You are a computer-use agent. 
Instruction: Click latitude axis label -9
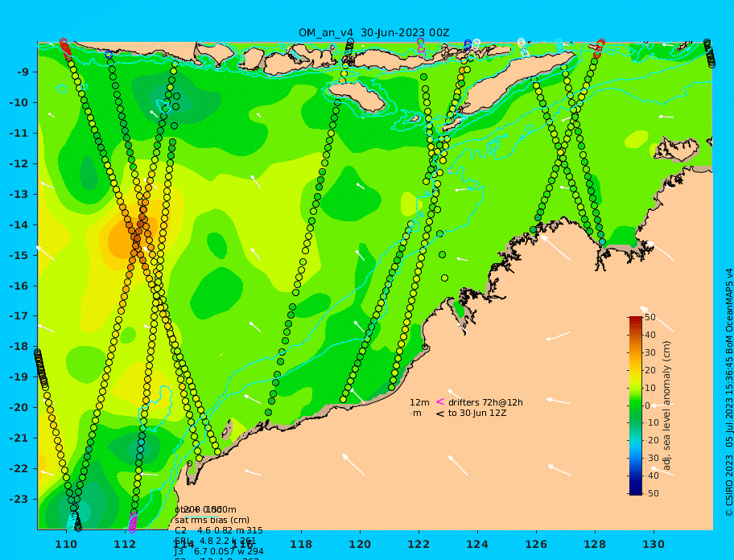point(23,72)
